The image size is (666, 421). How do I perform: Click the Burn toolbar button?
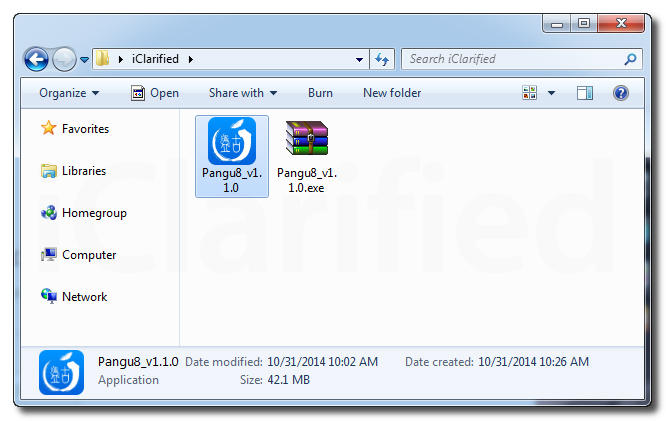[320, 93]
